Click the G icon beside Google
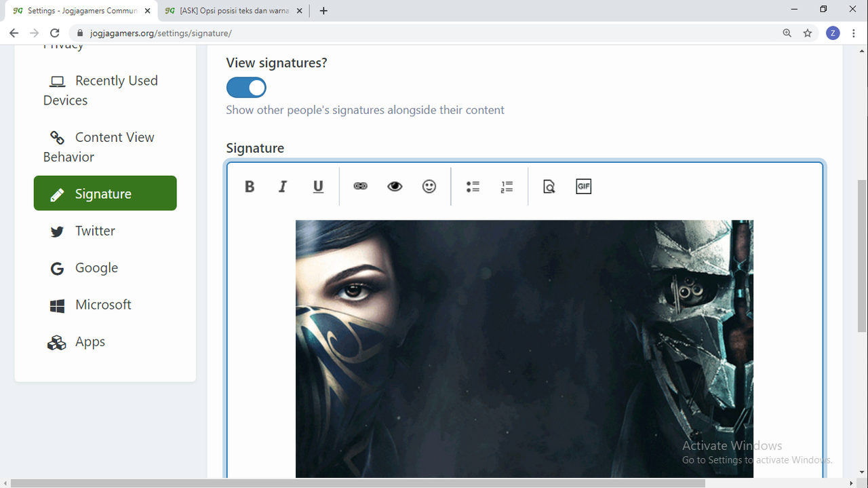 pos(57,269)
